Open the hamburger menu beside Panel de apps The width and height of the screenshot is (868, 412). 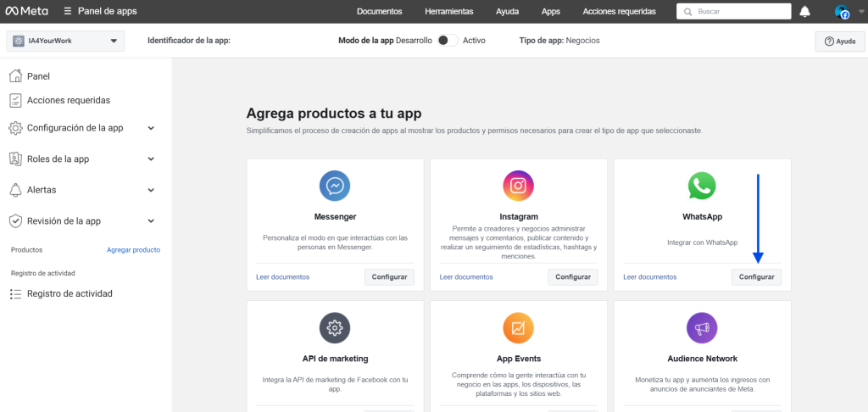(68, 11)
